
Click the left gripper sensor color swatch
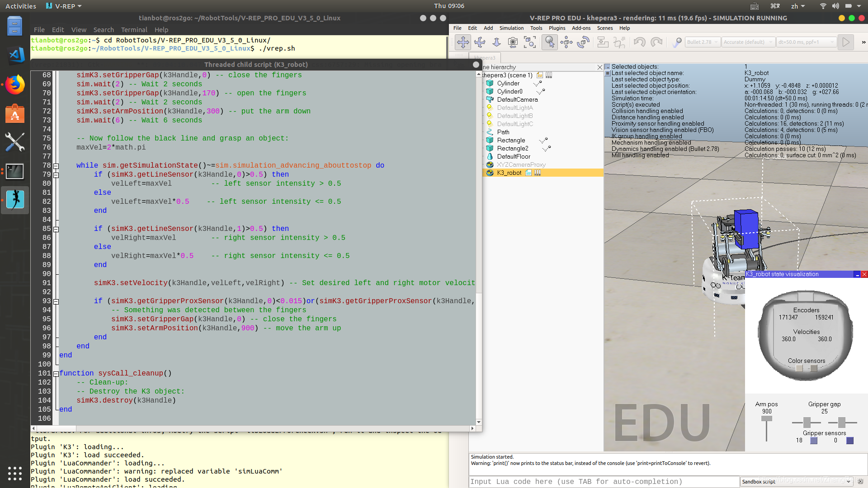tap(814, 441)
